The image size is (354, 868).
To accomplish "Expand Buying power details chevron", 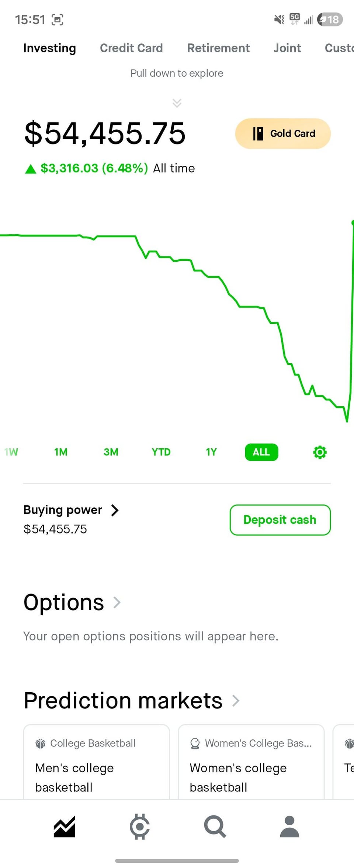I will click(115, 510).
